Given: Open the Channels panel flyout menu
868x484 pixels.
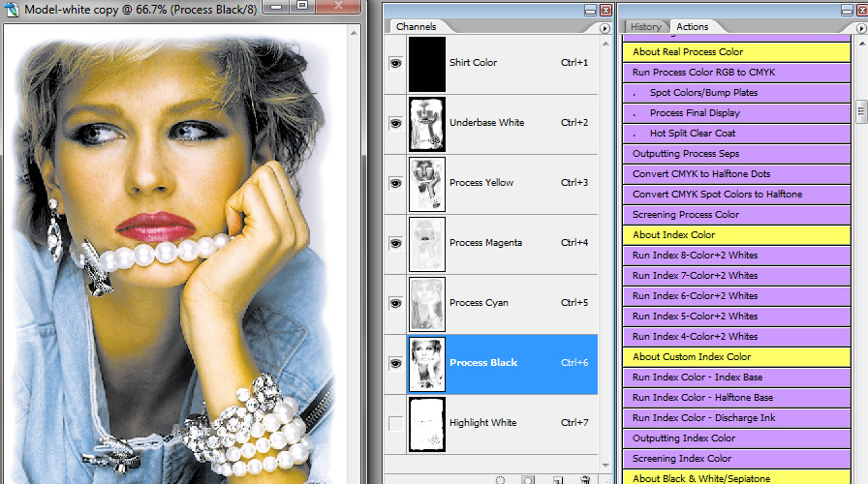Looking at the screenshot, I should (606, 28).
